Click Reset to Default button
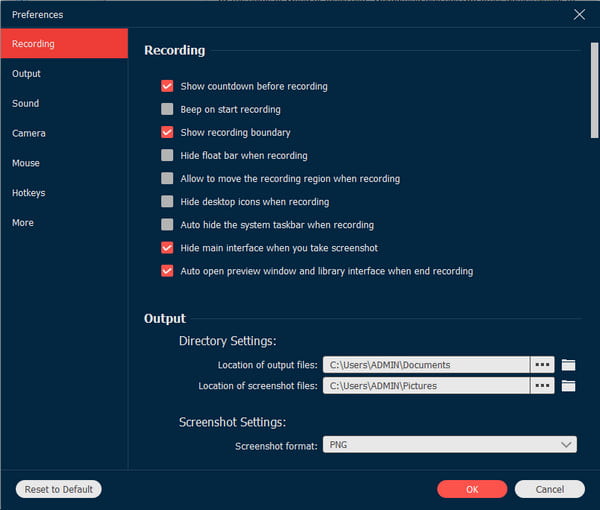The width and height of the screenshot is (600, 510). point(58,489)
